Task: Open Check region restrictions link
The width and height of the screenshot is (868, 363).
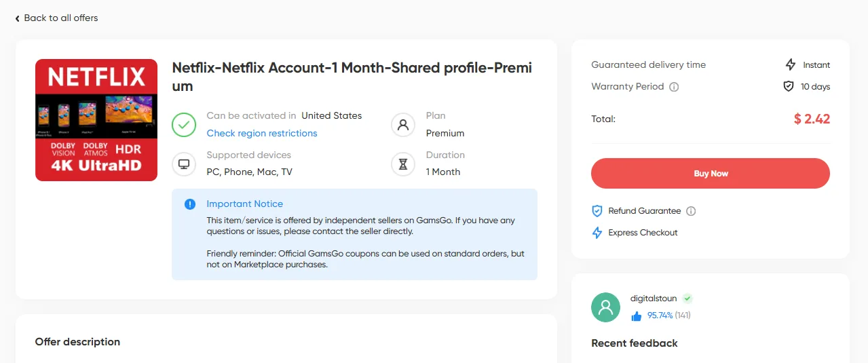Action: point(262,133)
